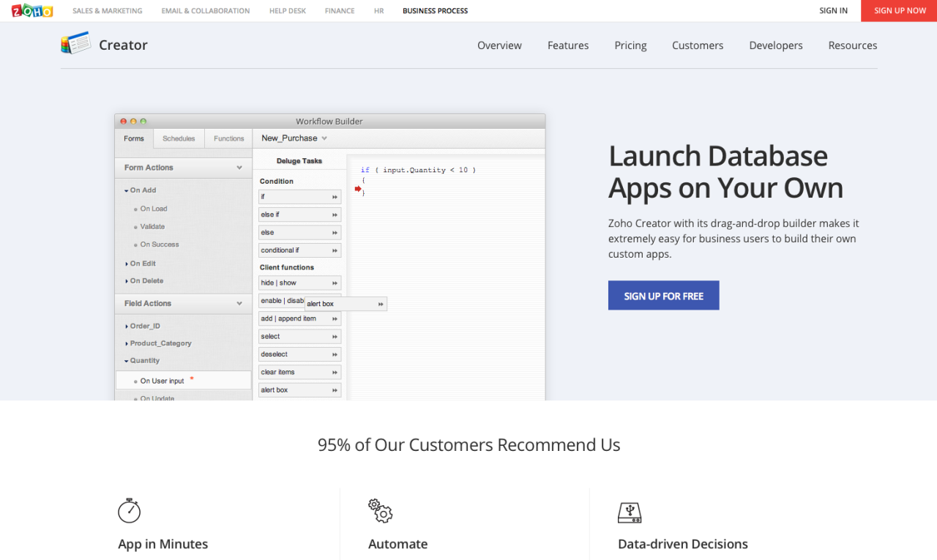This screenshot has height=560, width=937.
Task: Click the gears icon above Automate
Action: click(x=380, y=510)
